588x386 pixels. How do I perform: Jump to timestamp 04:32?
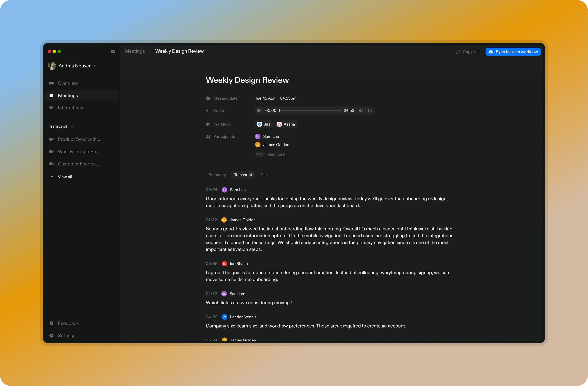coord(212,317)
